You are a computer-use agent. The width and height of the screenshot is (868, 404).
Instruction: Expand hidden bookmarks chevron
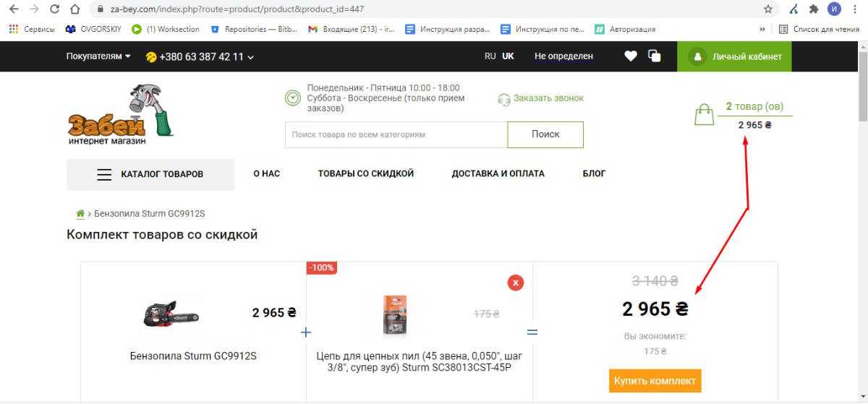[x=762, y=30]
